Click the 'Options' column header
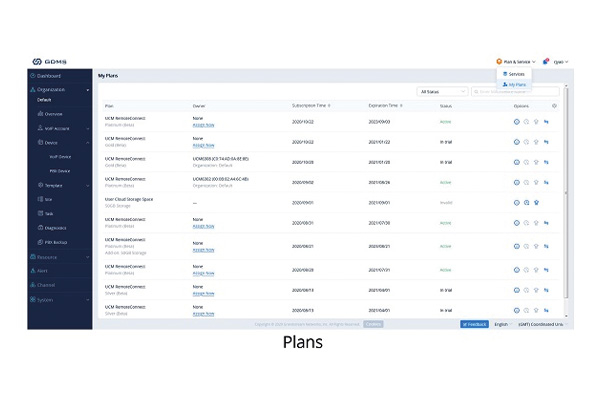Screen dimensions: 600x400 (x=521, y=106)
